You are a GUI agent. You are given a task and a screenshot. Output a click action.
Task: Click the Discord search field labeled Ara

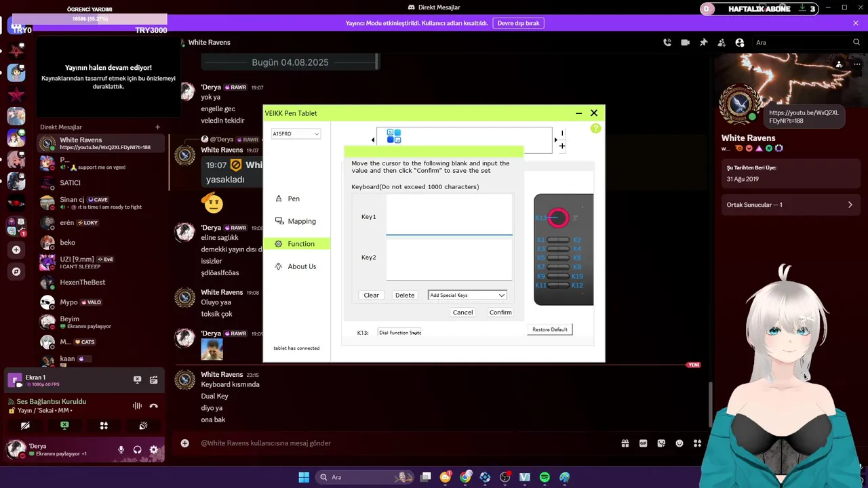pos(807,43)
